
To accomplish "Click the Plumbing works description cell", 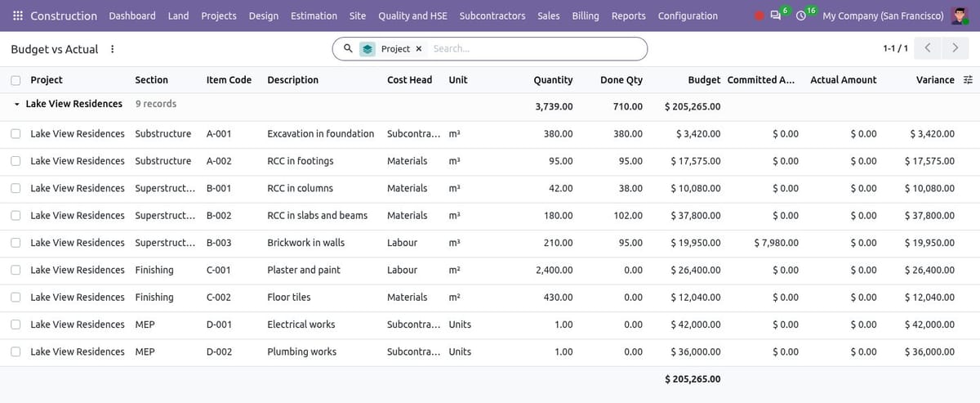I will (302, 352).
